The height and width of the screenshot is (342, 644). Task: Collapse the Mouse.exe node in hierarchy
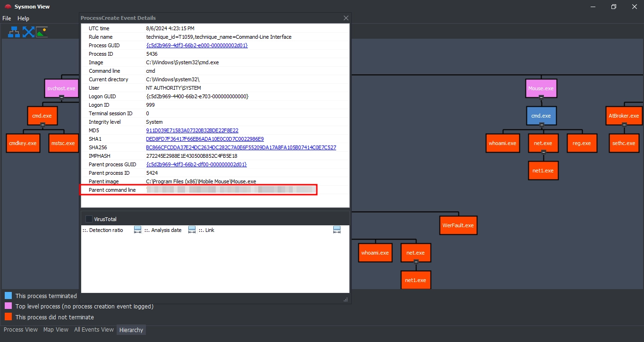[542, 97]
